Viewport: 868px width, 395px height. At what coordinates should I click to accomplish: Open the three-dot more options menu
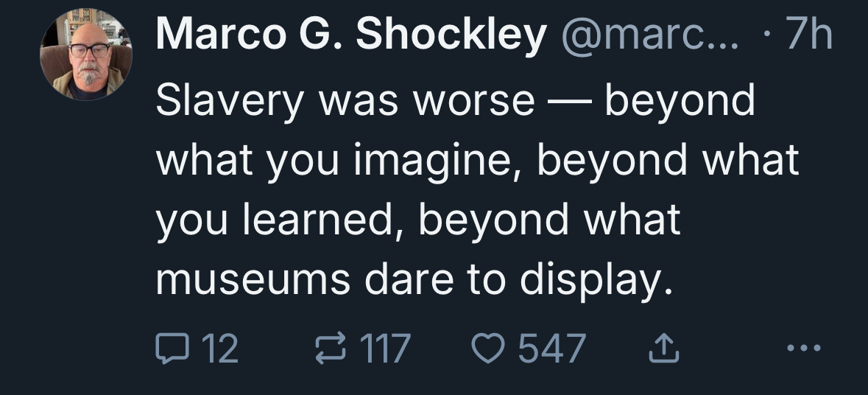pyautogui.click(x=800, y=348)
